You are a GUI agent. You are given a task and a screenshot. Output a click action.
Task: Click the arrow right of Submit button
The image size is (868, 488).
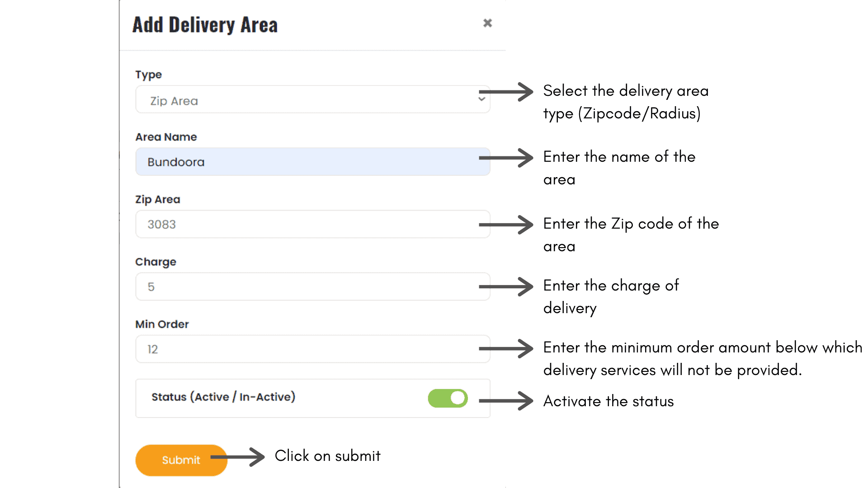(x=240, y=457)
